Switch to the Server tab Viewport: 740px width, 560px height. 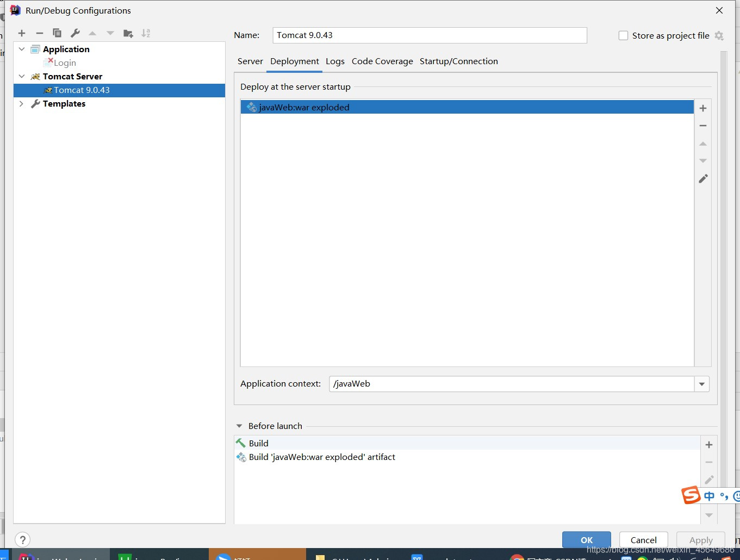click(x=250, y=61)
